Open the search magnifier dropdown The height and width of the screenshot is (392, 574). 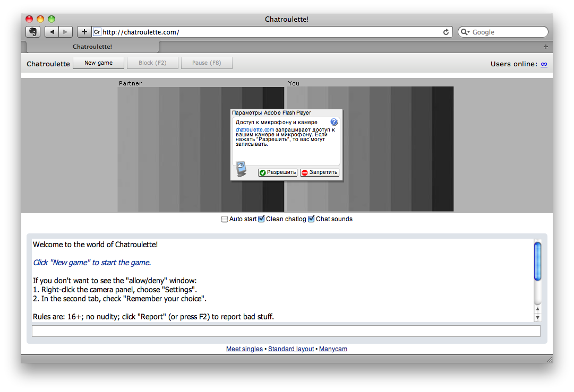(465, 32)
